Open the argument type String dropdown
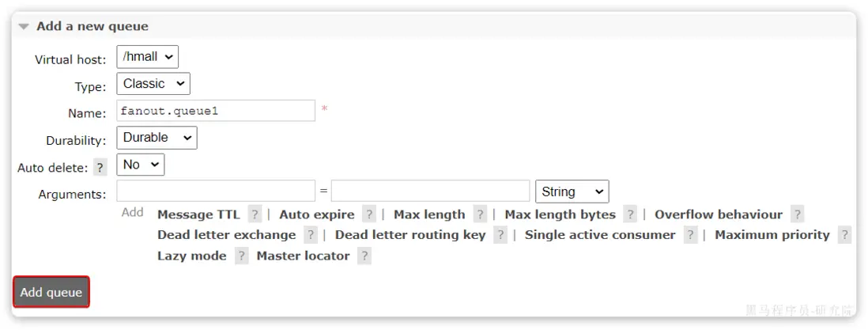This screenshot has height=330, width=868. tap(572, 192)
